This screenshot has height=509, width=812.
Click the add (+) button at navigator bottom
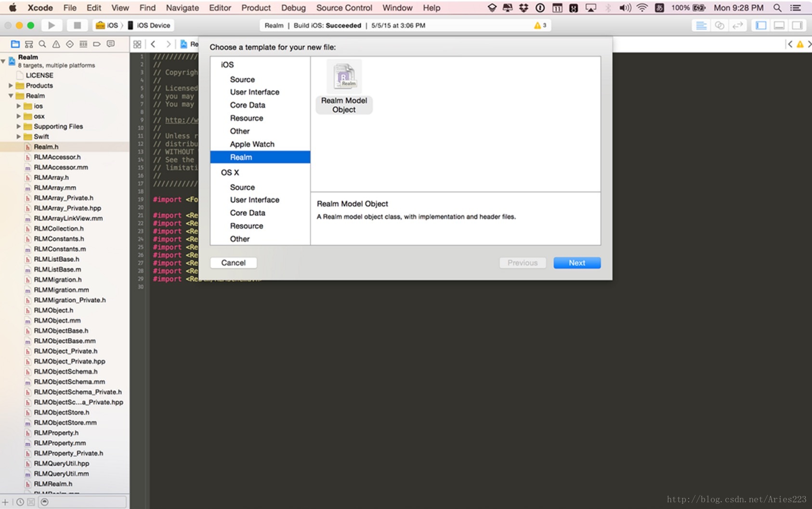coord(5,502)
